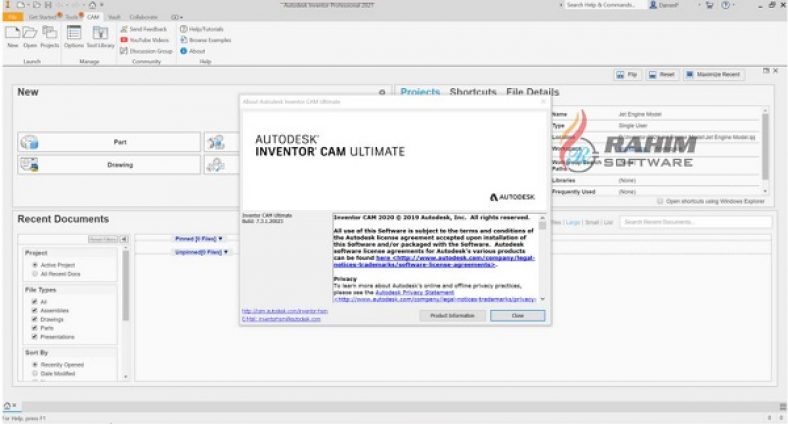Click the quick-access New file icon
Screen dimensions: 788x424
pyautogui.click(x=21, y=5)
